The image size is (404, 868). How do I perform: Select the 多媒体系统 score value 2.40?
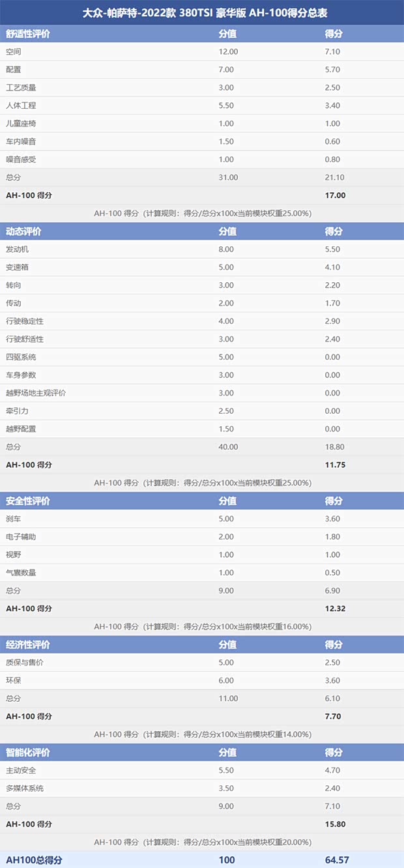[x=332, y=788]
